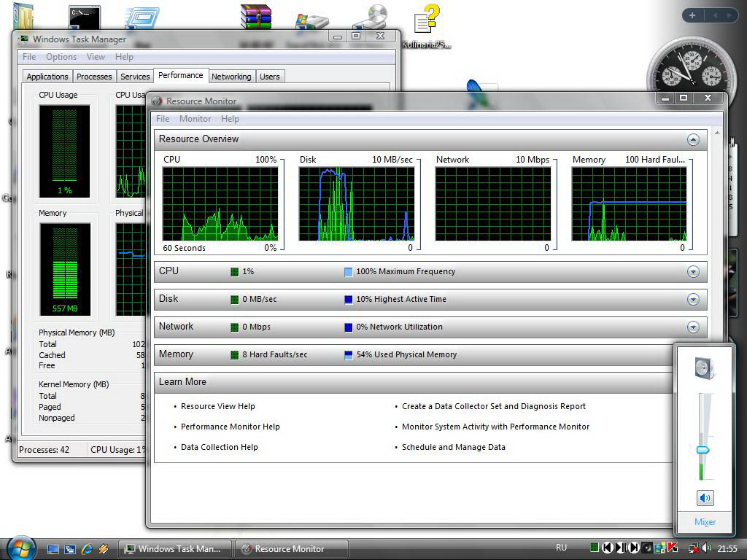
Task: Click the CPU graph in Resource Overview
Action: [220, 204]
